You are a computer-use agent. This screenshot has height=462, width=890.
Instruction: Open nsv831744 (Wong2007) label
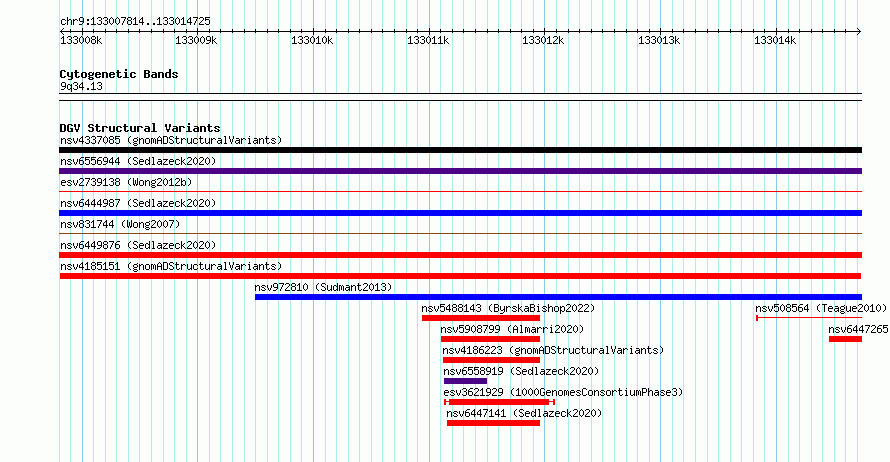click(x=120, y=224)
